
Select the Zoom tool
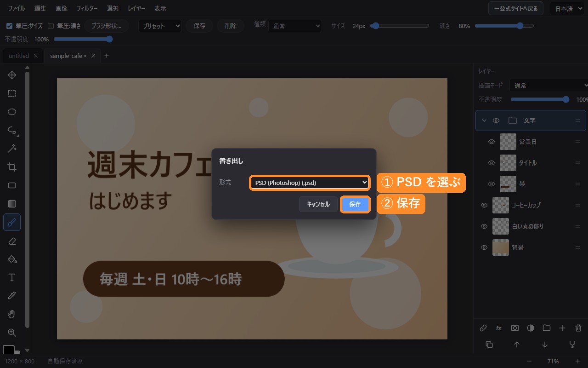click(12, 333)
